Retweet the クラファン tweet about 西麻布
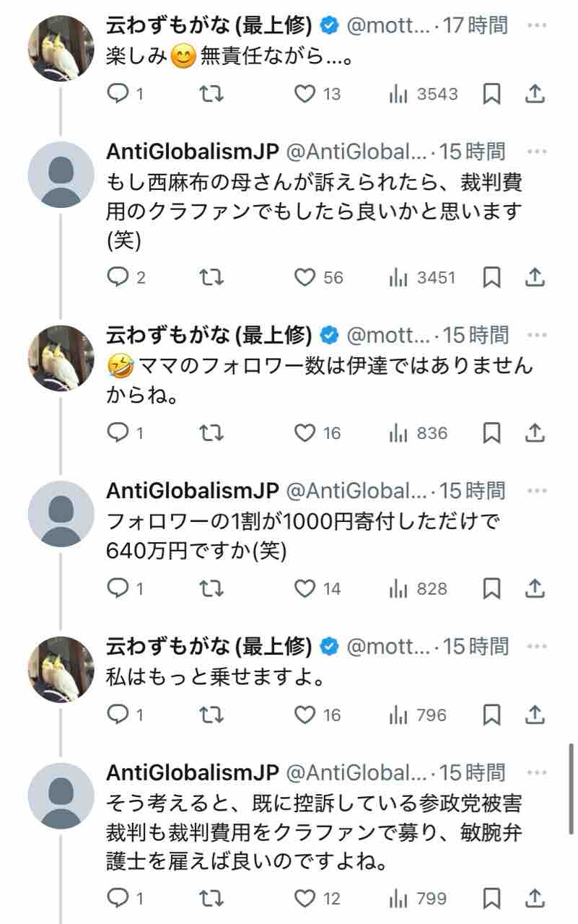This screenshot has width=578, height=924. coord(211,277)
